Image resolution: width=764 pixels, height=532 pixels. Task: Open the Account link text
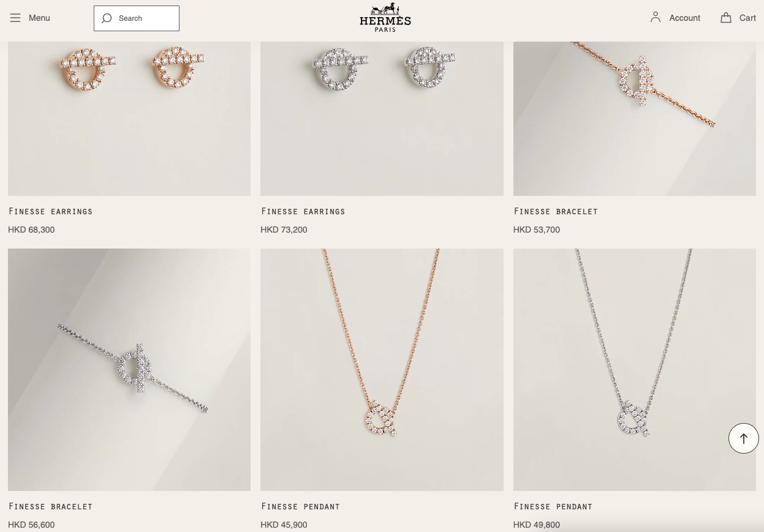click(684, 18)
